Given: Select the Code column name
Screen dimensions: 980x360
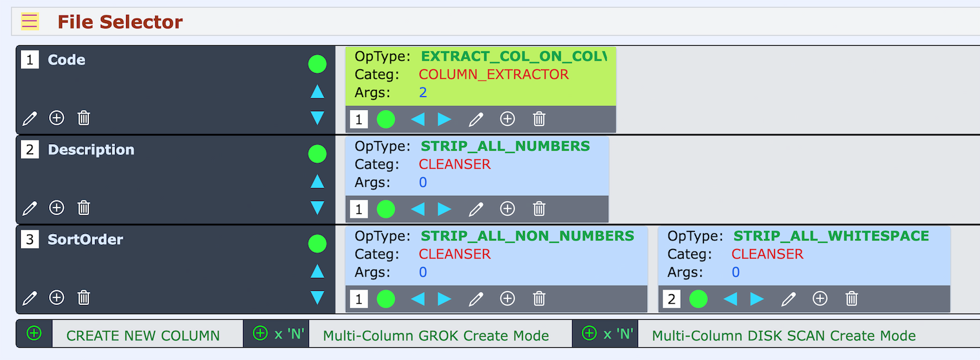Looking at the screenshot, I should (x=67, y=59).
